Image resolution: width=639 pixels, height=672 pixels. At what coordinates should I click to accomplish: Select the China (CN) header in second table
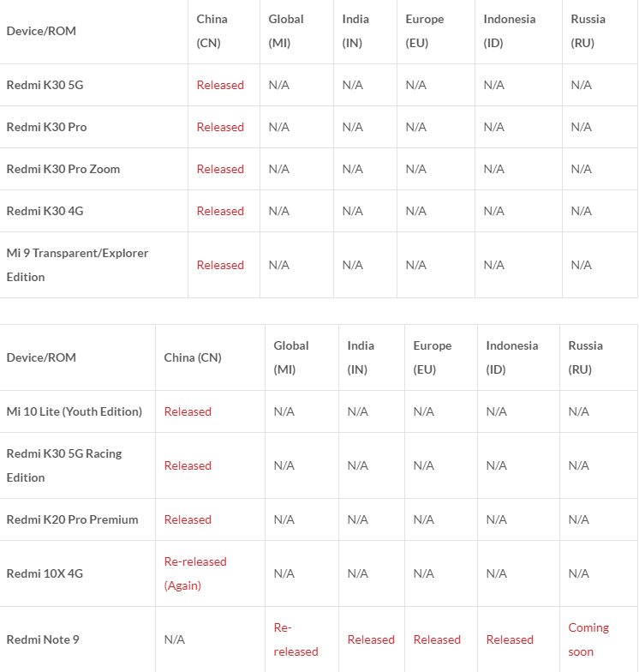(x=211, y=357)
